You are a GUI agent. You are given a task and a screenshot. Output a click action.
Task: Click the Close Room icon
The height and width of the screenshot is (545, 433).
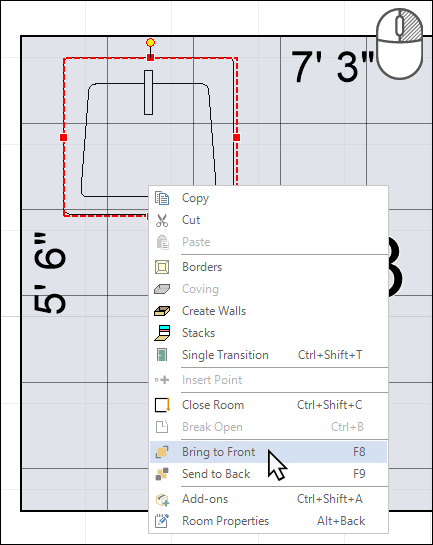(x=162, y=405)
